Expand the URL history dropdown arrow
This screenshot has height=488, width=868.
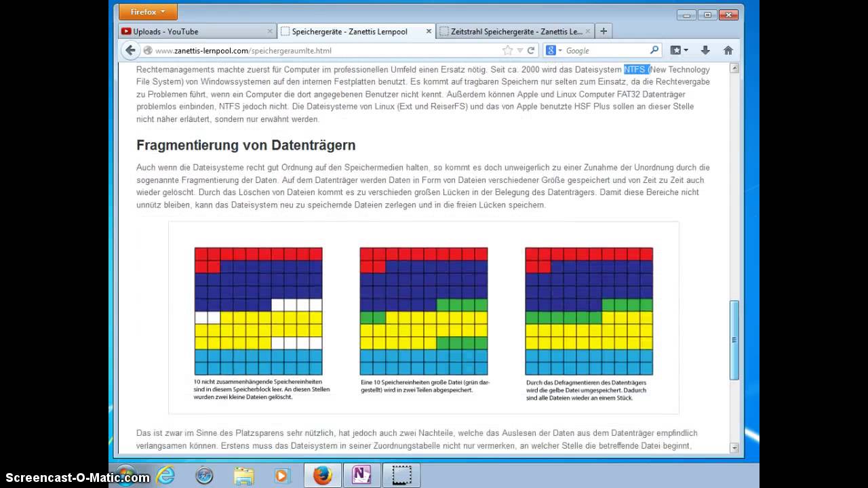point(520,50)
